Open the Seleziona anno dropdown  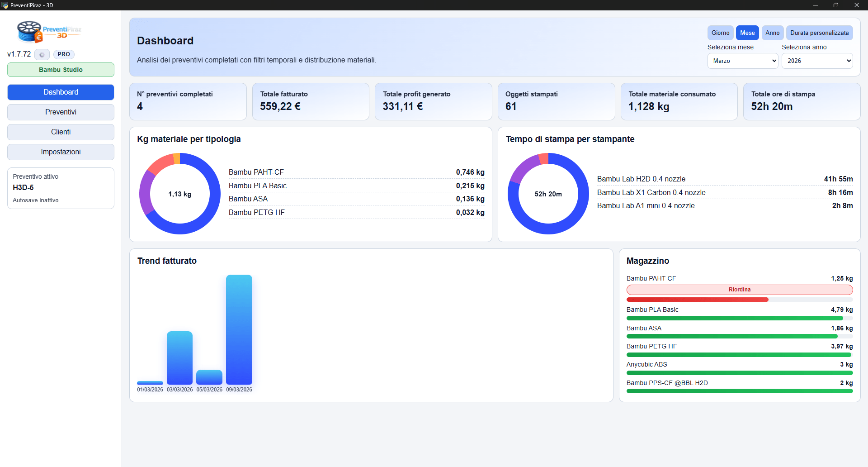[817, 61]
